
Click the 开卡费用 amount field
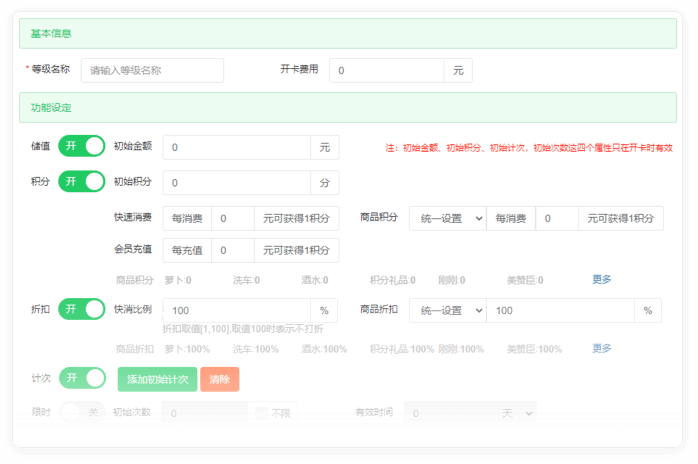click(386, 70)
